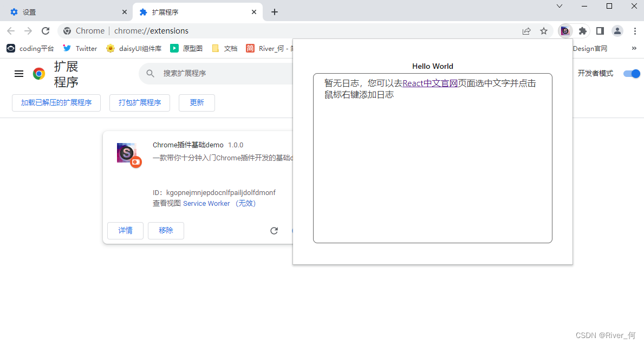
Task: Click the 暂无日志 message in the popup
Action: coord(430,89)
